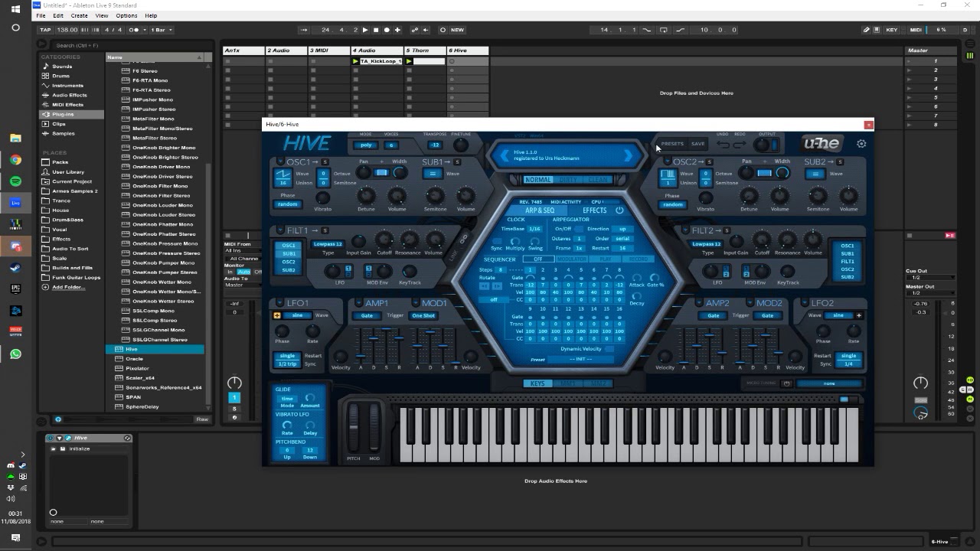The image size is (980, 551).
Task: Click the Add Folder link in Places
Action: click(x=68, y=287)
